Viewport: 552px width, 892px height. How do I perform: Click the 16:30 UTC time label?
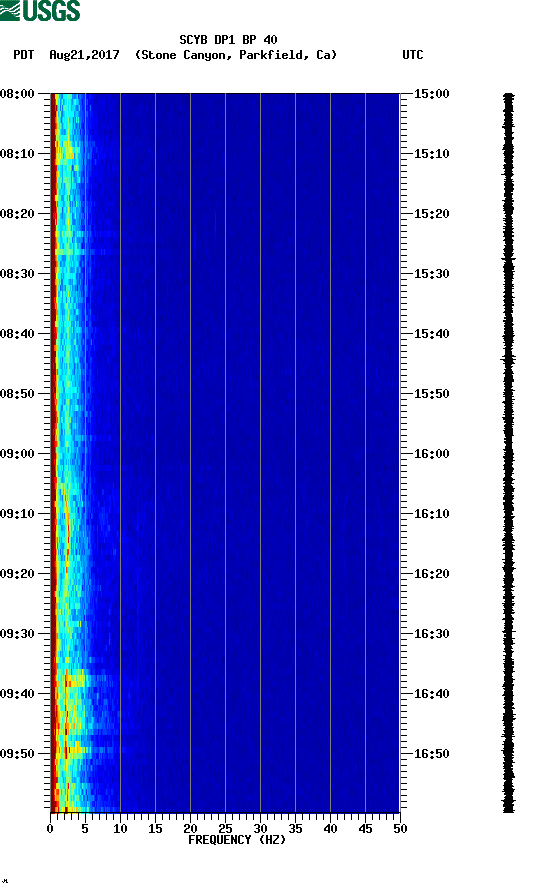[431, 634]
